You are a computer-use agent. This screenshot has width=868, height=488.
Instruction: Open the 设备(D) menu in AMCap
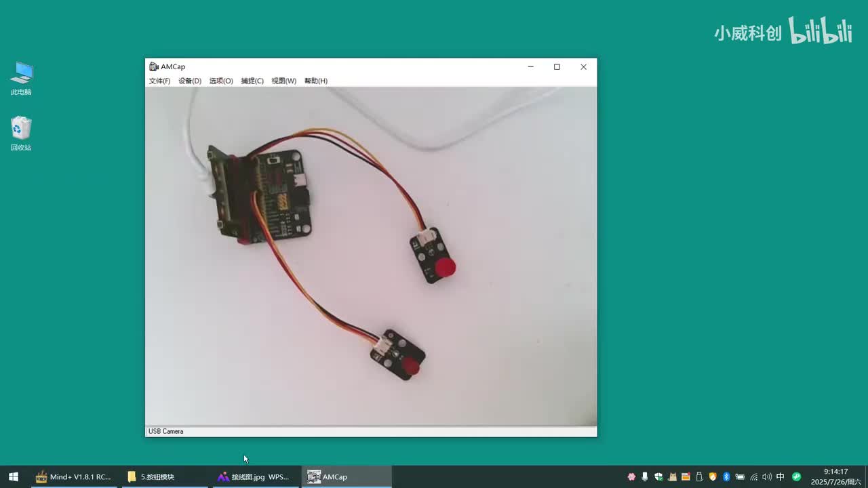coord(190,81)
